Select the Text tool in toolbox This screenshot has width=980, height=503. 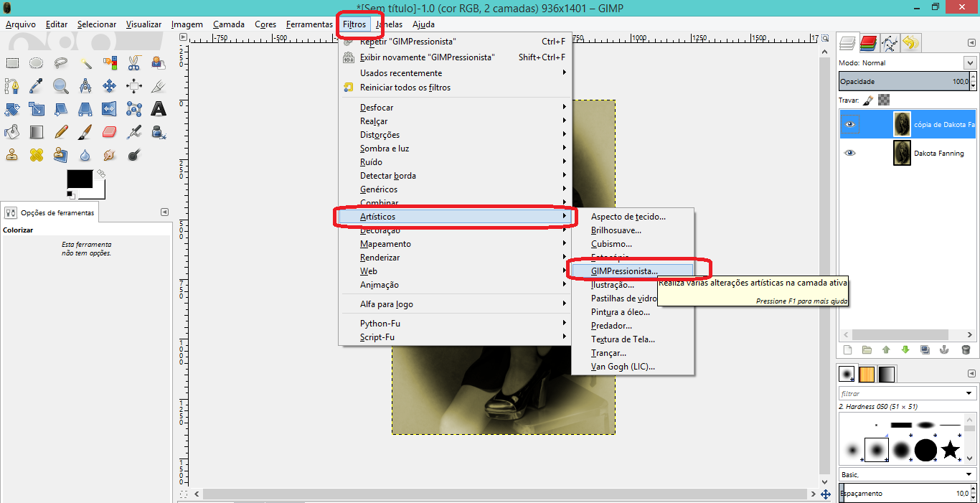[x=158, y=109]
